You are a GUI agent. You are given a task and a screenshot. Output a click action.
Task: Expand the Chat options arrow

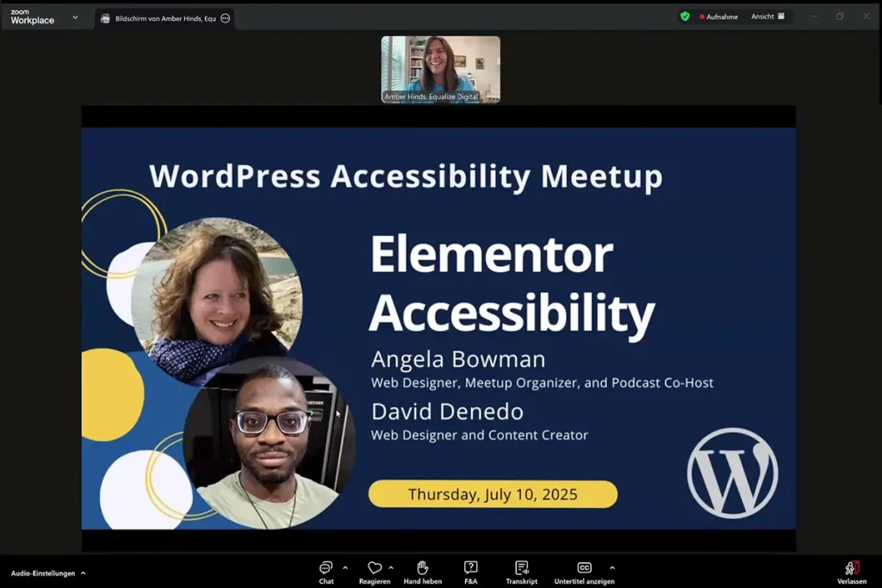345,567
